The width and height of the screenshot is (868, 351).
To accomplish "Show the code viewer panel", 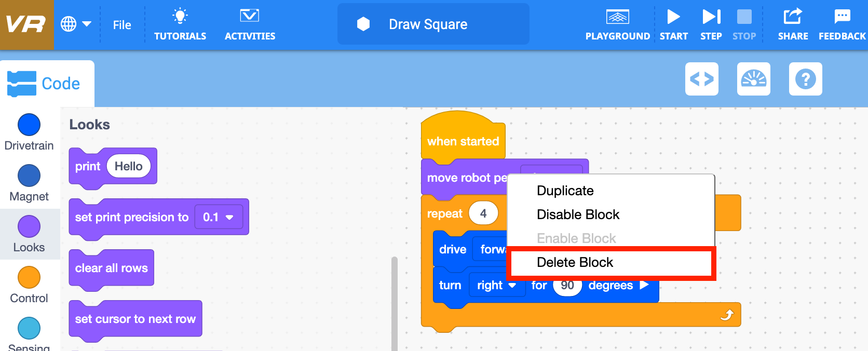I will [x=701, y=79].
